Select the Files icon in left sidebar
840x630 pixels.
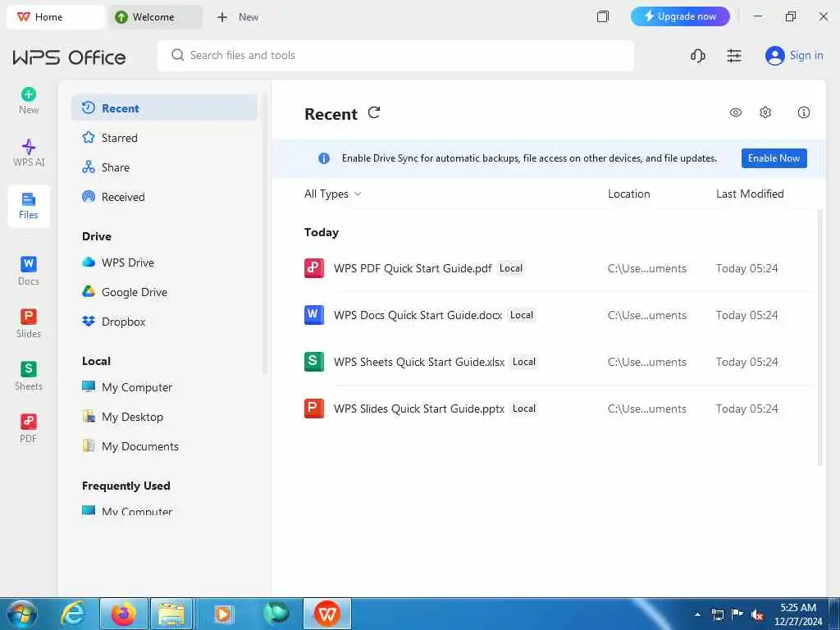coord(29,206)
